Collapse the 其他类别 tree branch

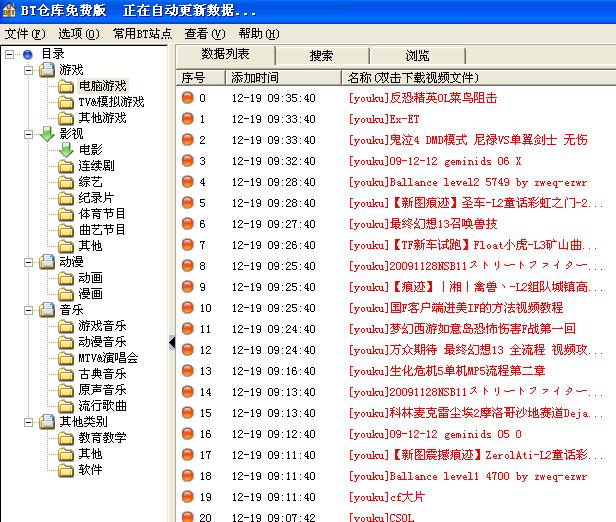pyautogui.click(x=28, y=422)
